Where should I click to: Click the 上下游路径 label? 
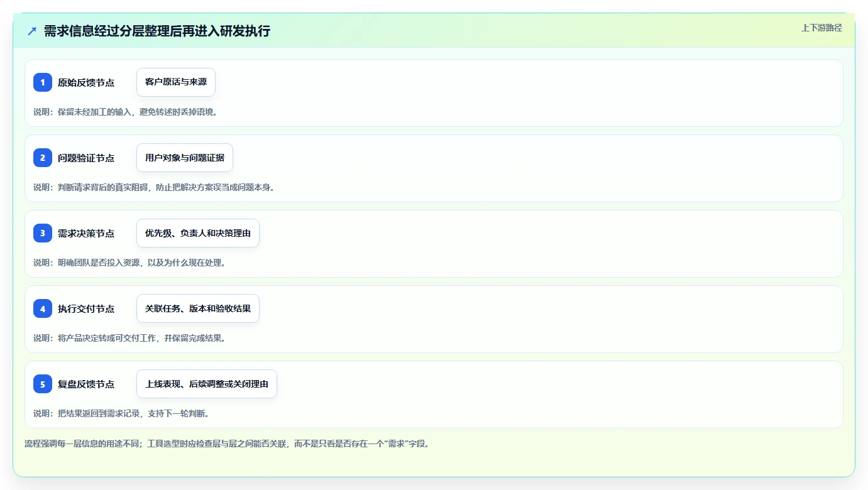821,28
